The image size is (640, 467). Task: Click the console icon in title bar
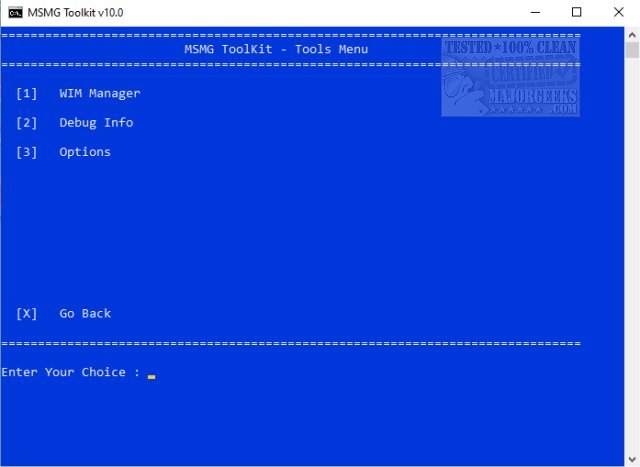[16, 13]
